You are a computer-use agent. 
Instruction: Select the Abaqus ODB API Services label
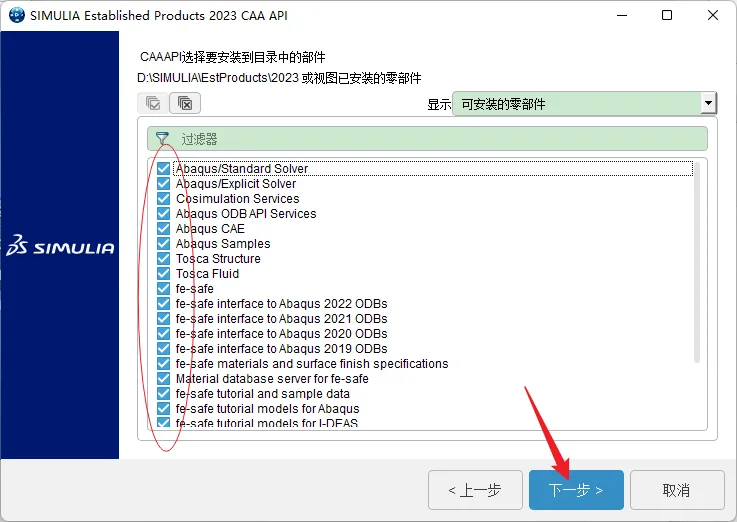pos(246,214)
